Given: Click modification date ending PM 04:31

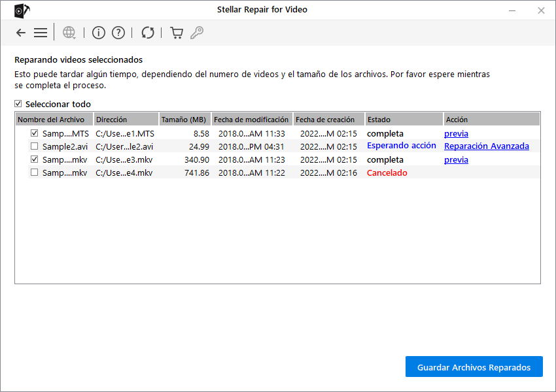Looking at the screenshot, I should (x=251, y=146).
